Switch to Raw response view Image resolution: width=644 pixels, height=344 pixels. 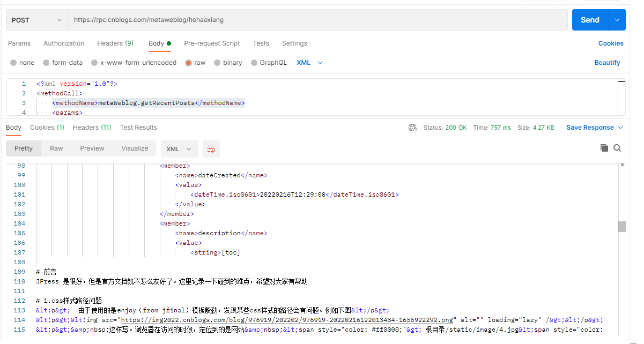coord(56,148)
